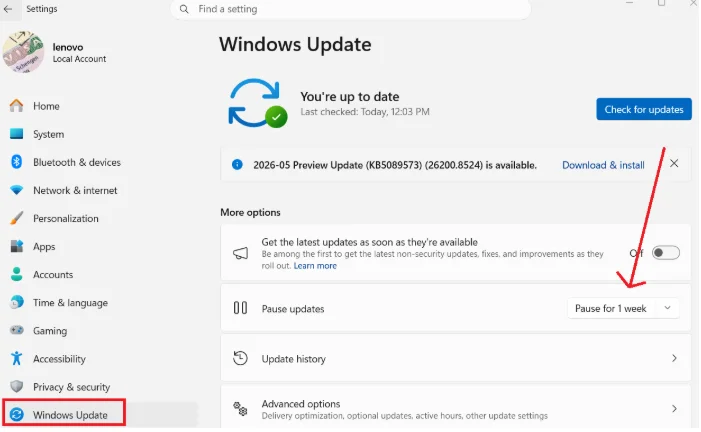Image resolution: width=701 pixels, height=432 pixels.
Task: Open the Learn more link
Action: click(315, 266)
